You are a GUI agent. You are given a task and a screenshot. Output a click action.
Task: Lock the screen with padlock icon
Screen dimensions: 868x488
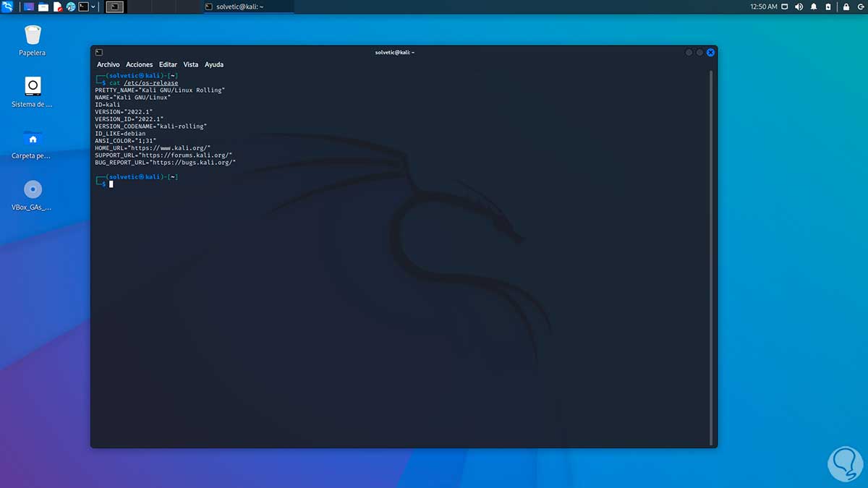pos(846,7)
